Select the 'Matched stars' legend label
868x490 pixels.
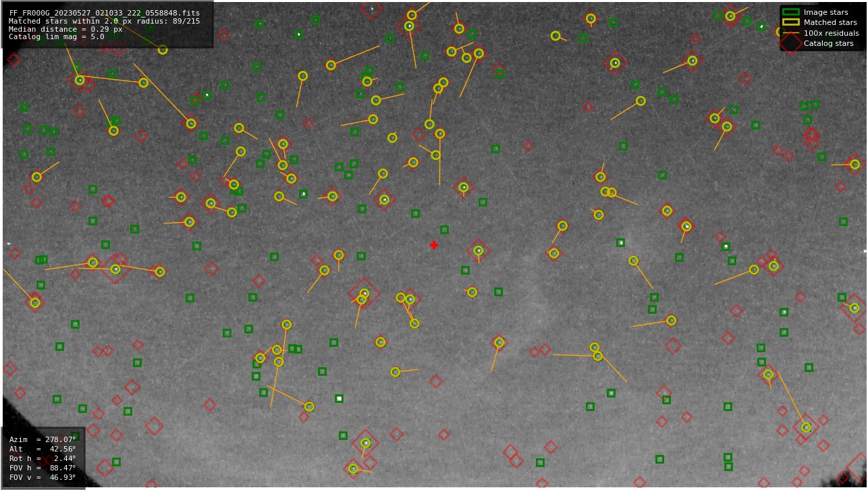[x=830, y=22]
